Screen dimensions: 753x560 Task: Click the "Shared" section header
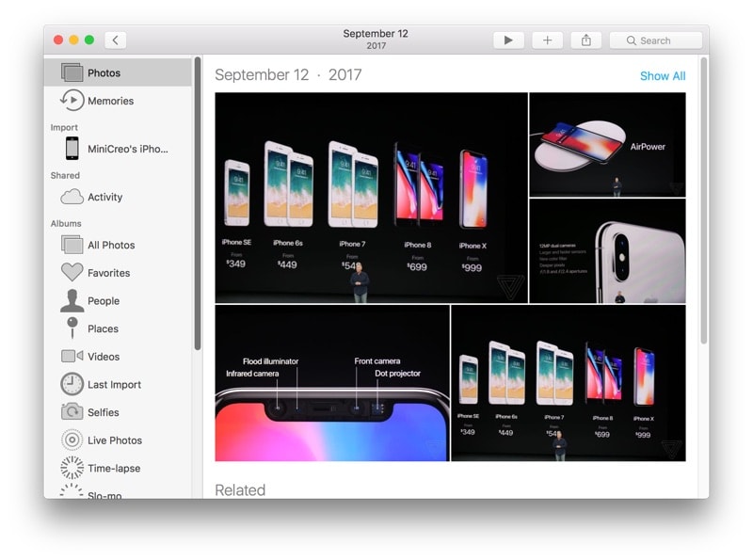coord(65,175)
